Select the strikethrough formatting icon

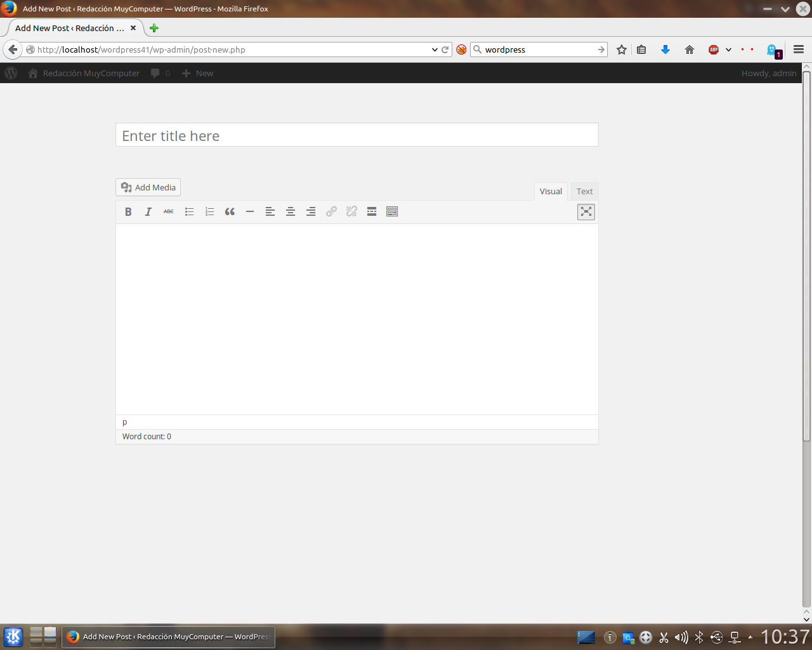(x=168, y=211)
